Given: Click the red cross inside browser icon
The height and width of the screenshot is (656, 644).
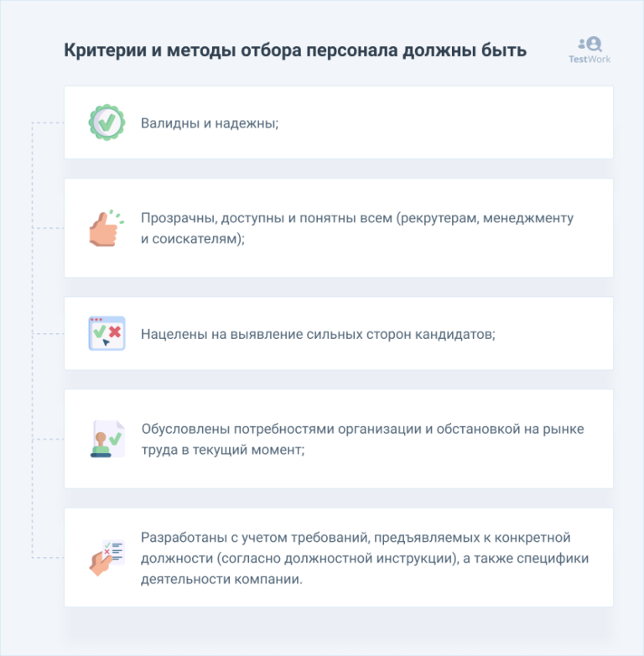Looking at the screenshot, I should pyautogui.click(x=115, y=332).
